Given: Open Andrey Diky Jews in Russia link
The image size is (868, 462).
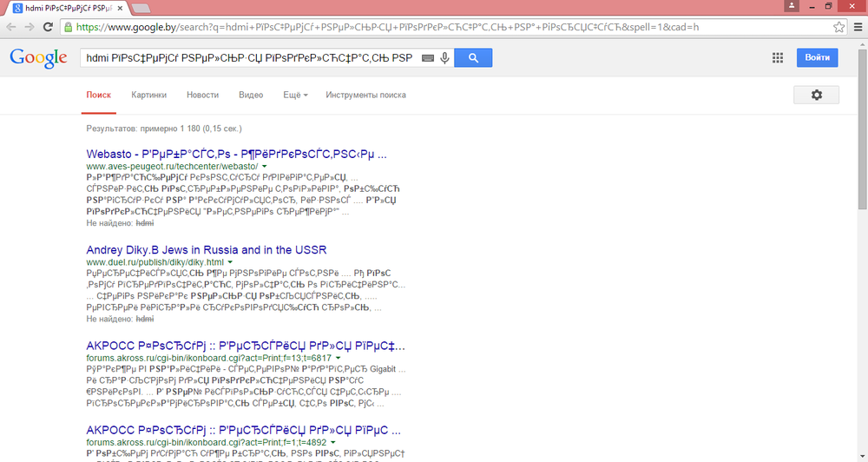Looking at the screenshot, I should point(206,250).
